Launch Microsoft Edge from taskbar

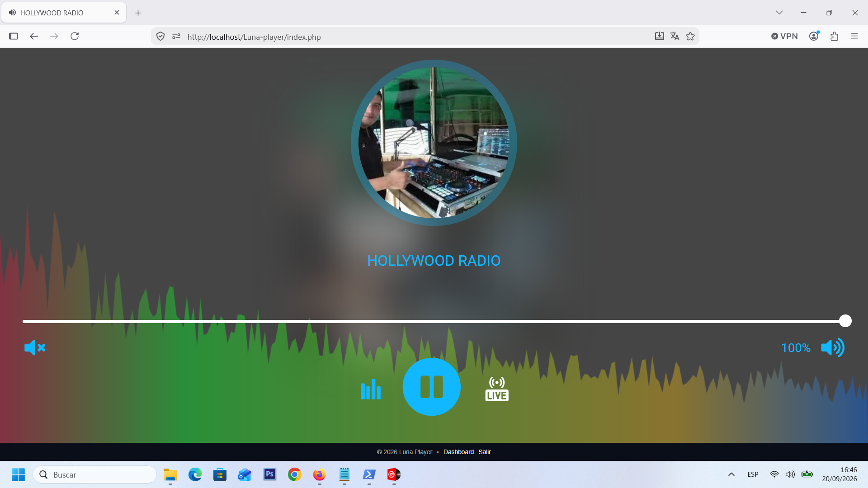[x=195, y=474]
